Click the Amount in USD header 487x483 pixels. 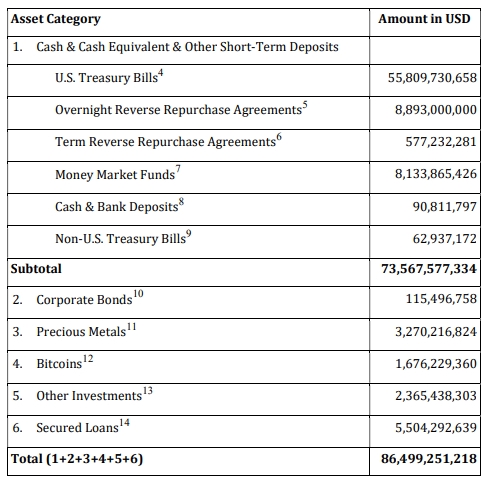[x=424, y=18]
